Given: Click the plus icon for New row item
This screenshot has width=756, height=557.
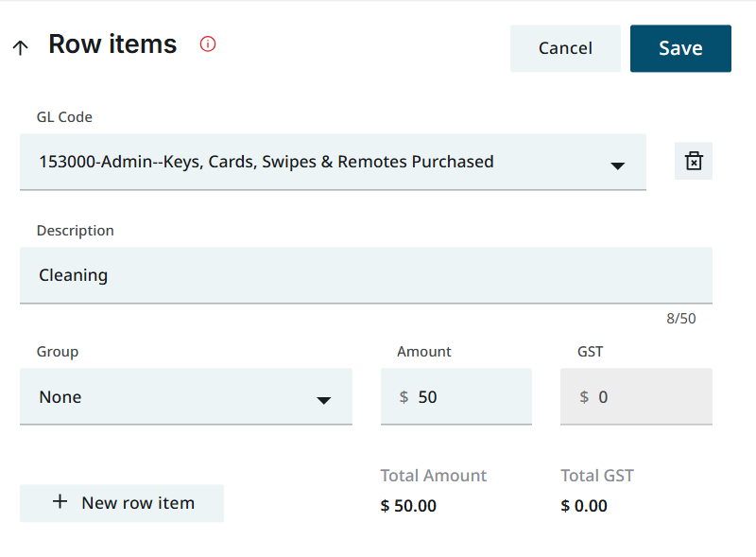Looking at the screenshot, I should point(60,502).
